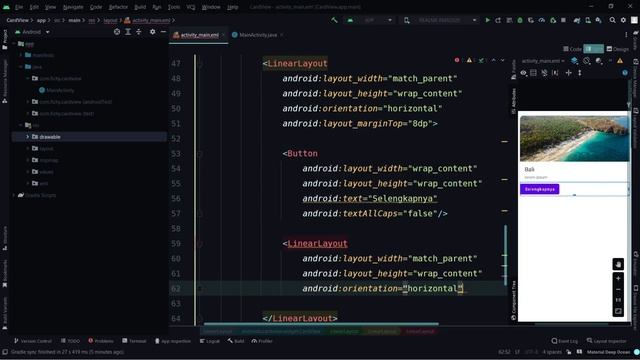Open the Refactor menu

[x=118, y=7]
